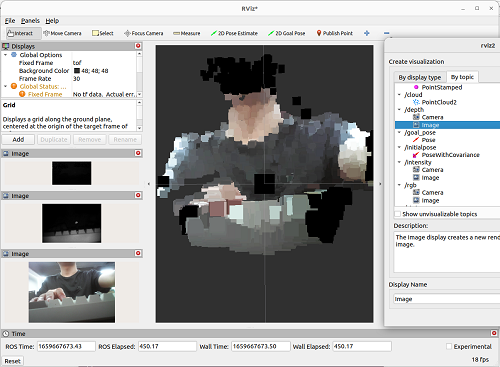Close the Displays panel

138,46
